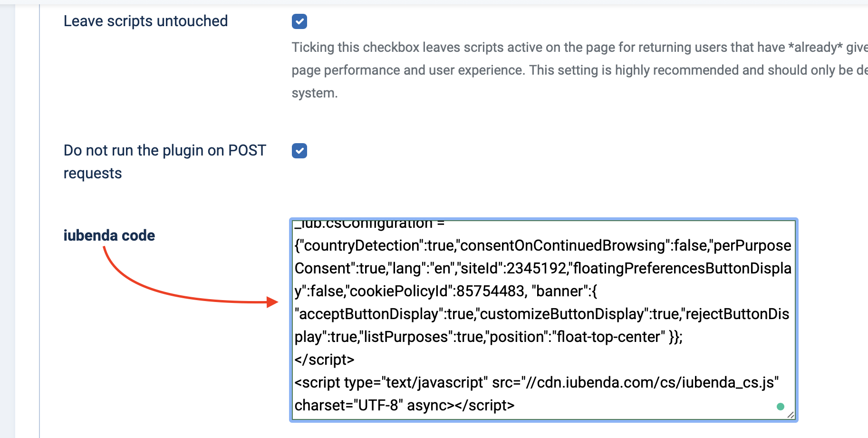Click the textarea resize handle
The height and width of the screenshot is (438, 868).
click(791, 415)
